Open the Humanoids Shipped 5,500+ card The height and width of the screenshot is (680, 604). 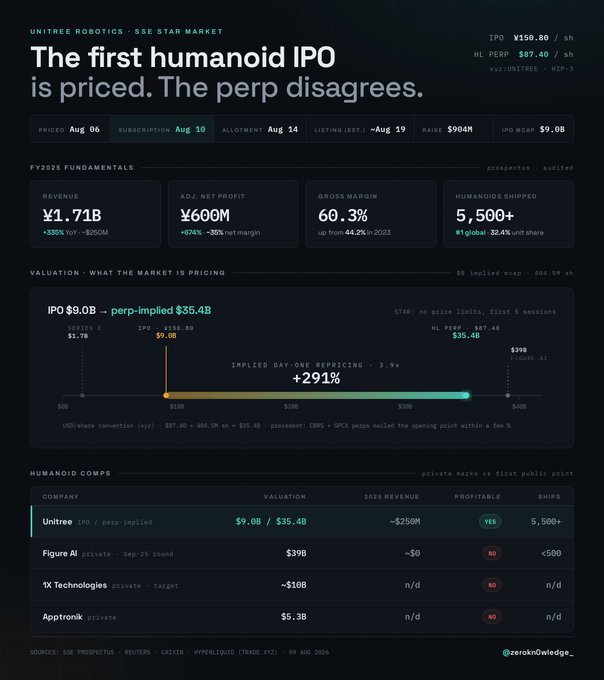pos(509,214)
